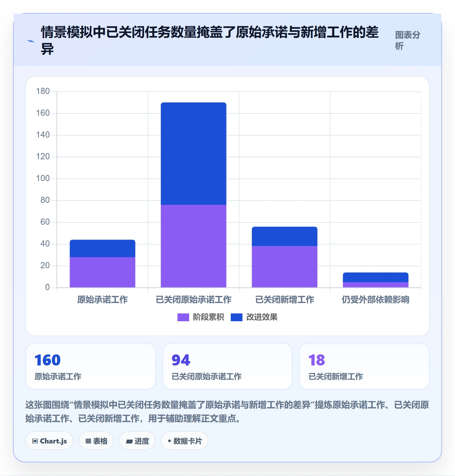Toggle the 阶段累积 legend swatch
The image size is (455, 476).
click(x=183, y=317)
